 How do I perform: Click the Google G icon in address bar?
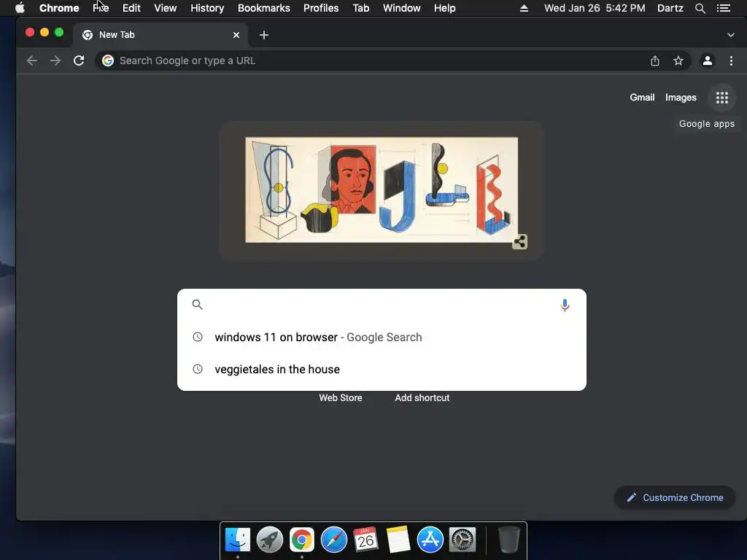pos(108,61)
